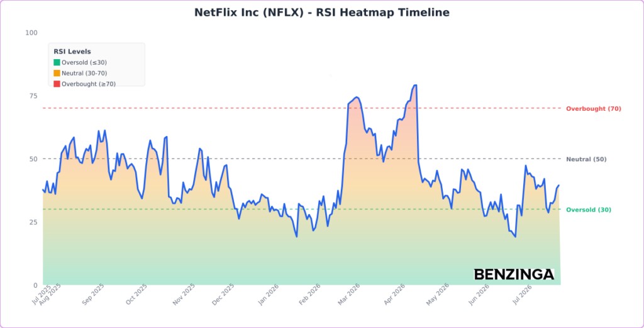644x328 pixels.
Task: Click the 'Jul 2025' x-axis label
Action: point(41,294)
